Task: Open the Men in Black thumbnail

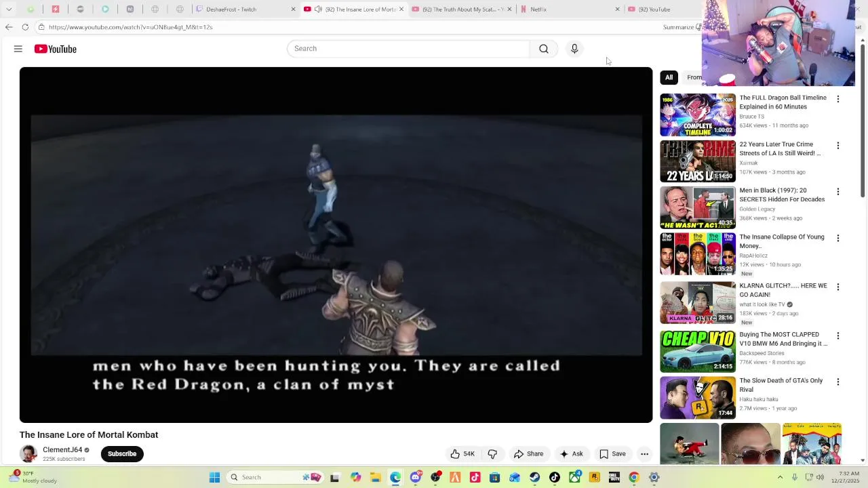Action: coord(698,207)
